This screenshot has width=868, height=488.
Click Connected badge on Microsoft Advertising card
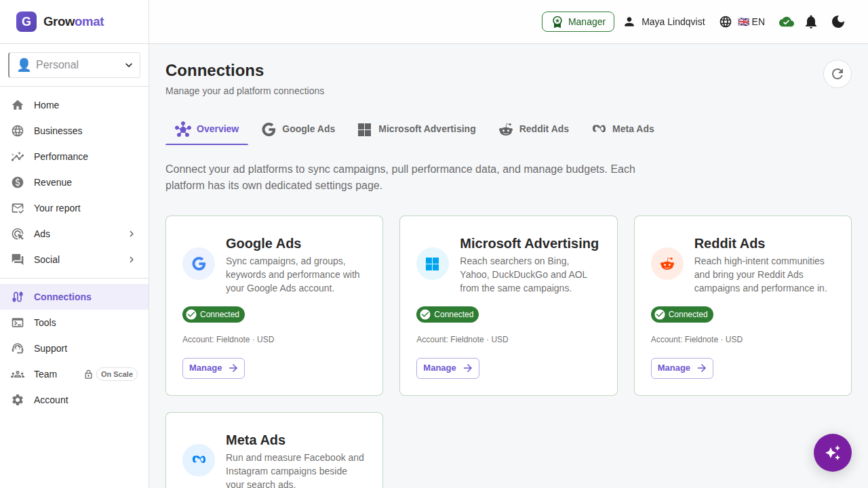click(x=448, y=314)
